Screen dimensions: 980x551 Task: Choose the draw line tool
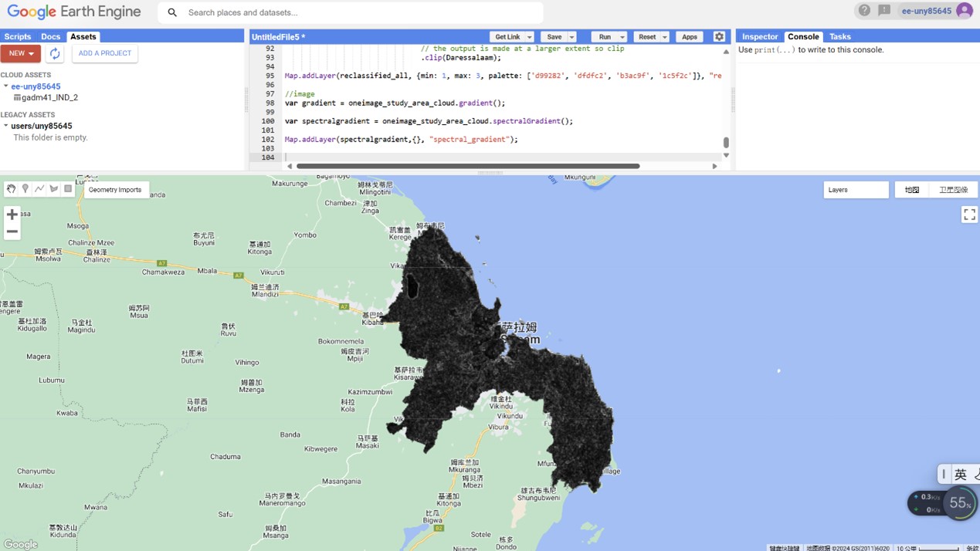click(39, 189)
